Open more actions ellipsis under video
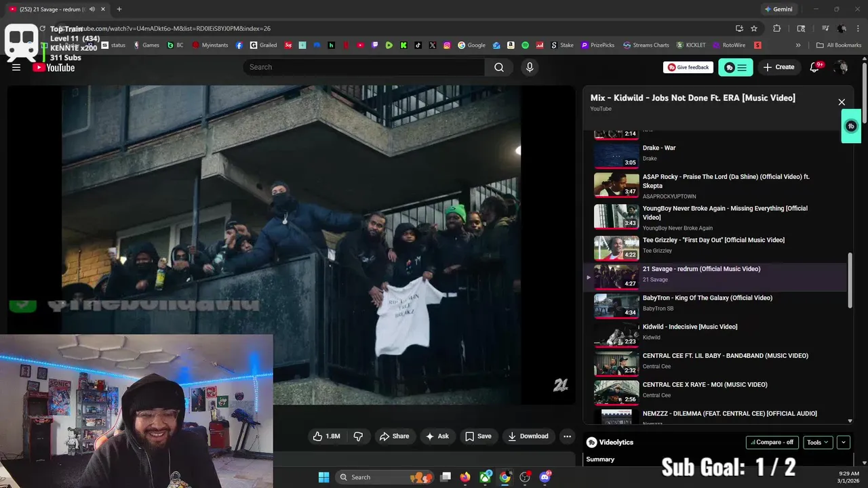The width and height of the screenshot is (868, 488). pyautogui.click(x=568, y=436)
